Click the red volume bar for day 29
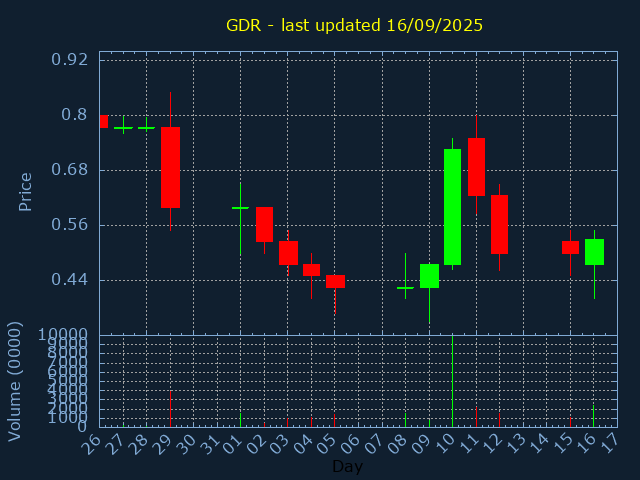Viewport: 640px width, 480px height. pos(170,409)
